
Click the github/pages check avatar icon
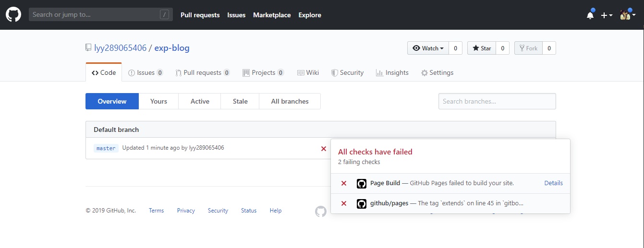point(362,203)
